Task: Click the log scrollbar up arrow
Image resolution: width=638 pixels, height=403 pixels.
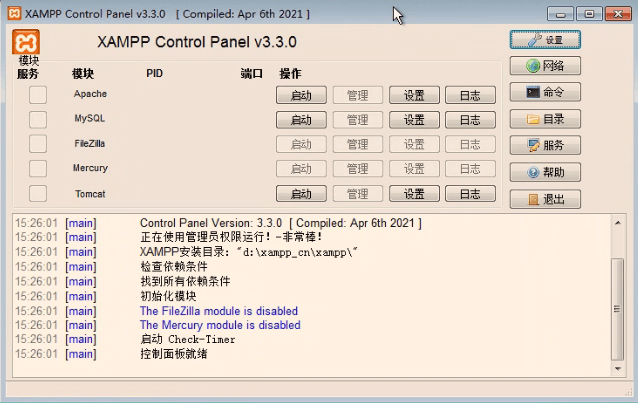Action: (618, 223)
